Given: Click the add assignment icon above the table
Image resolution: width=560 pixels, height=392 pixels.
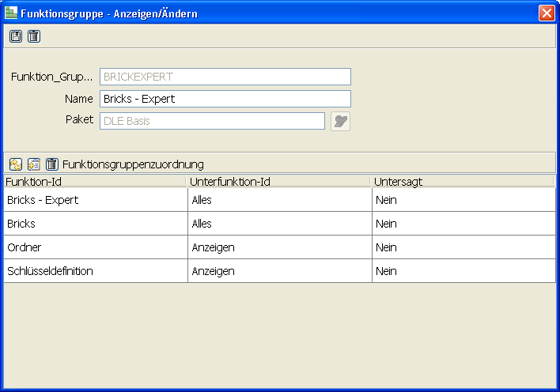Looking at the screenshot, I should pos(16,164).
